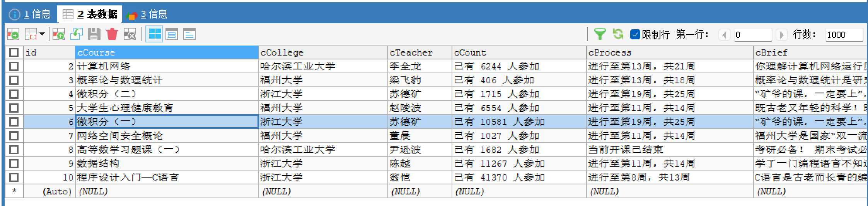This screenshot has height=206, width=868.
Task: Check the row checkbox for 概率论与数理统计
Action: click(x=14, y=80)
